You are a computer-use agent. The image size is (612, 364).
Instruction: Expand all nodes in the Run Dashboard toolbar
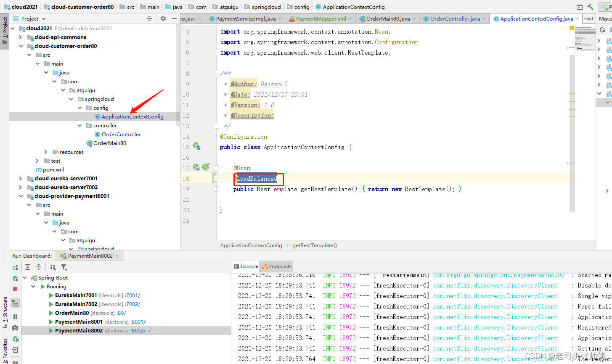coord(28,267)
